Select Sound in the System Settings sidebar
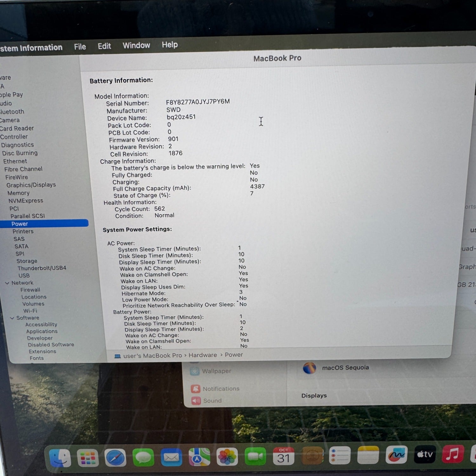The width and height of the screenshot is (476, 476). [x=212, y=401]
